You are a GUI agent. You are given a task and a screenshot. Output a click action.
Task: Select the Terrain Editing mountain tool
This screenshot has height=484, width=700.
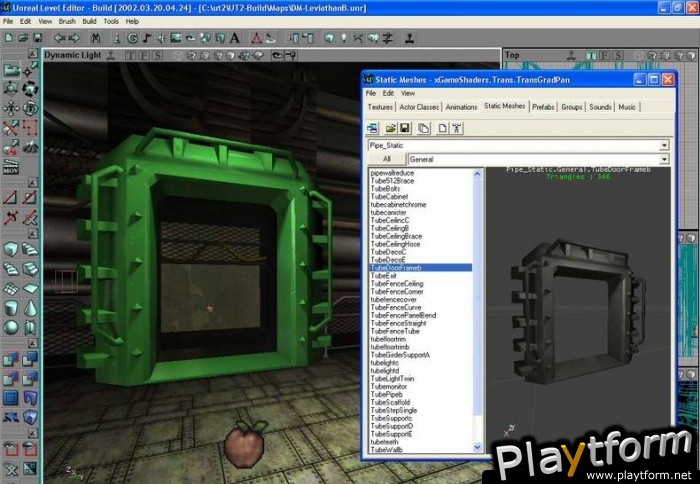(30, 147)
